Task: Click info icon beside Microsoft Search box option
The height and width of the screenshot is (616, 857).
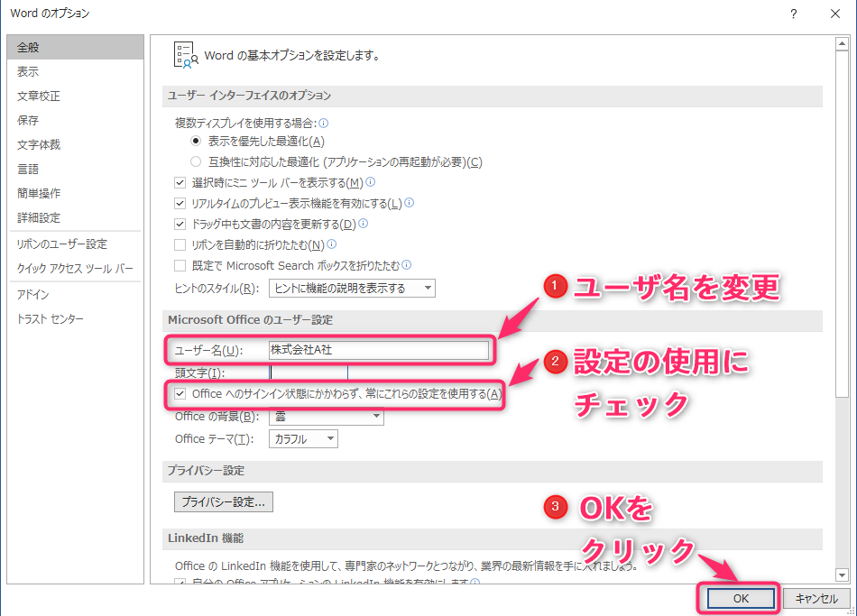Action: (406, 265)
